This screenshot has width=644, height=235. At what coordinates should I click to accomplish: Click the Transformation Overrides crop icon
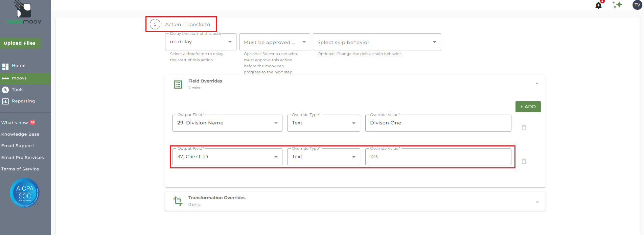tap(178, 201)
